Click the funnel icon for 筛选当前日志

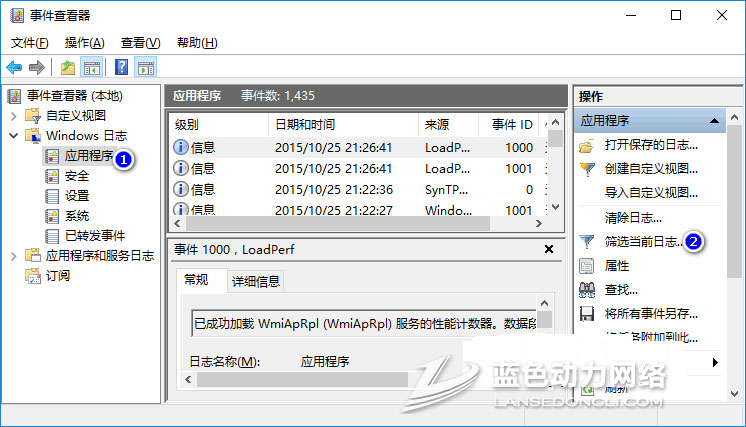click(x=587, y=242)
